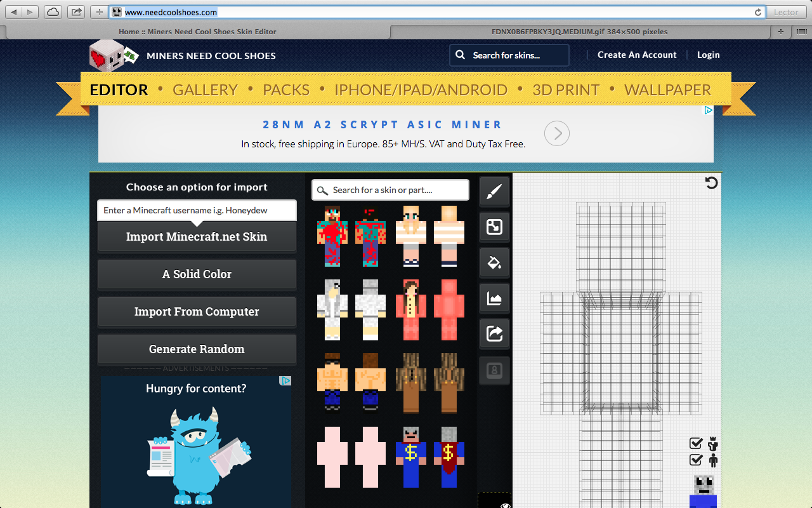Open the PACKS section

[286, 90]
